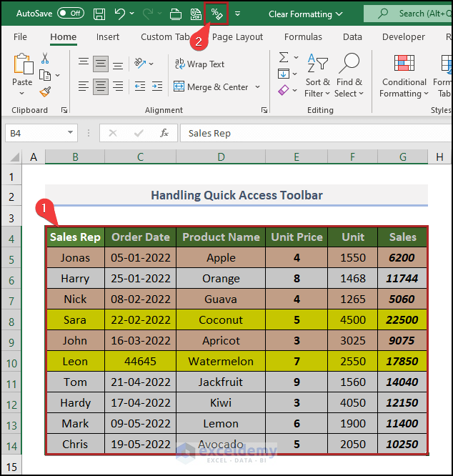Click the Product Name header cell

point(221,237)
